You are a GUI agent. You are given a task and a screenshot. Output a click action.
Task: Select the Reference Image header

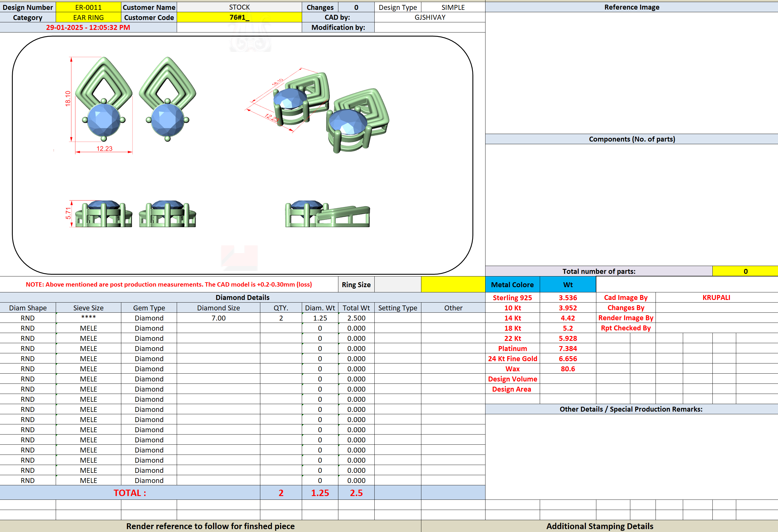[632, 7]
